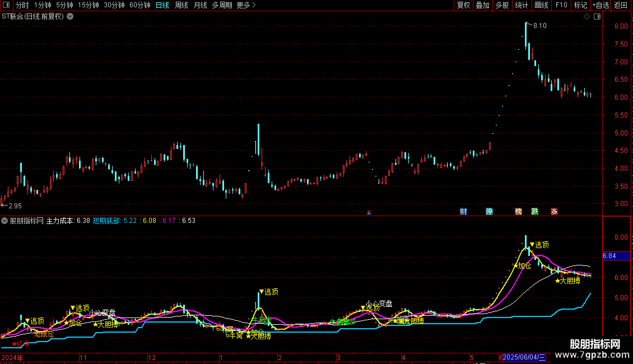Select the 60分钟 period

tap(140, 5)
